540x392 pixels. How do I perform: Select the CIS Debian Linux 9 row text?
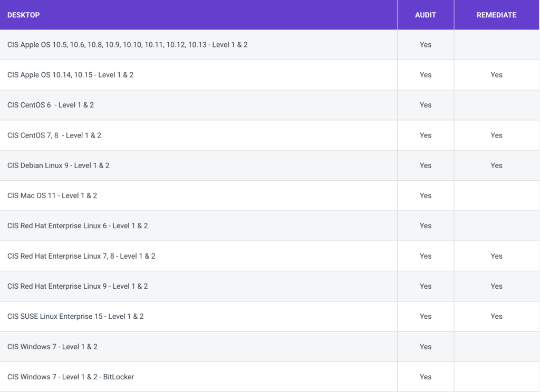[x=58, y=165]
